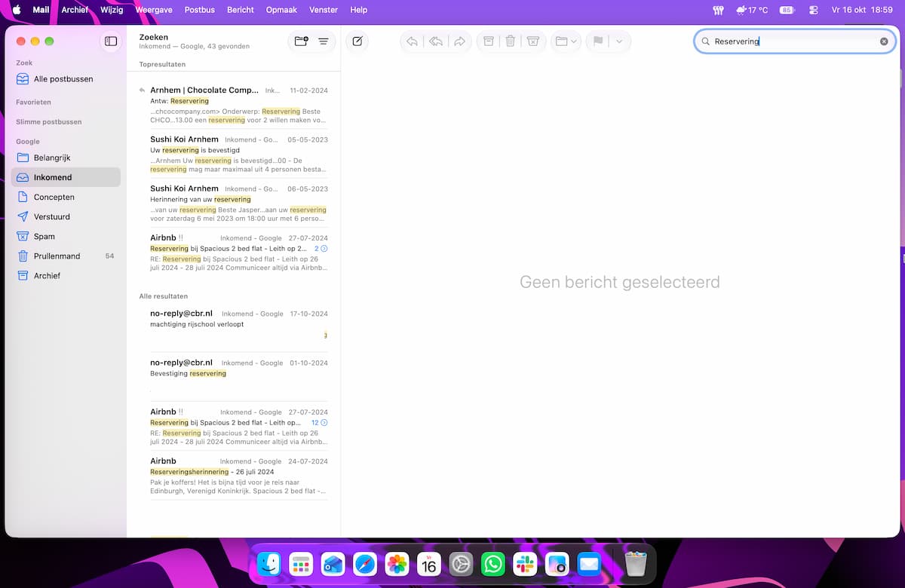Screen dimensions: 905x588
Task: Open Arnhem Chocolate Company email
Action: coord(234,105)
